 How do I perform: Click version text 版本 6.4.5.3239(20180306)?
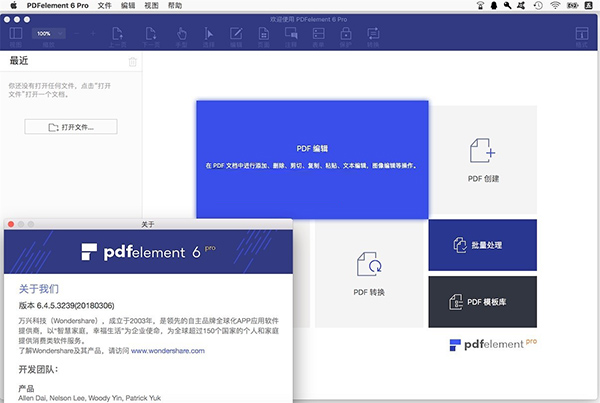[x=66, y=305]
